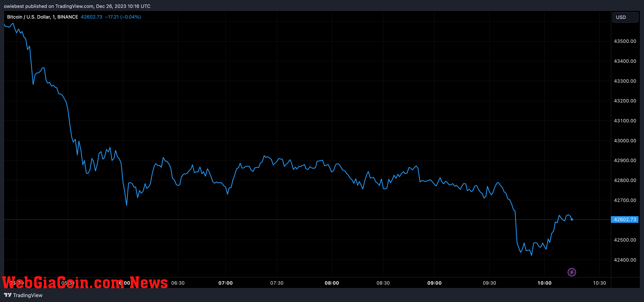Click the 42800.00 price axis label

625,180
